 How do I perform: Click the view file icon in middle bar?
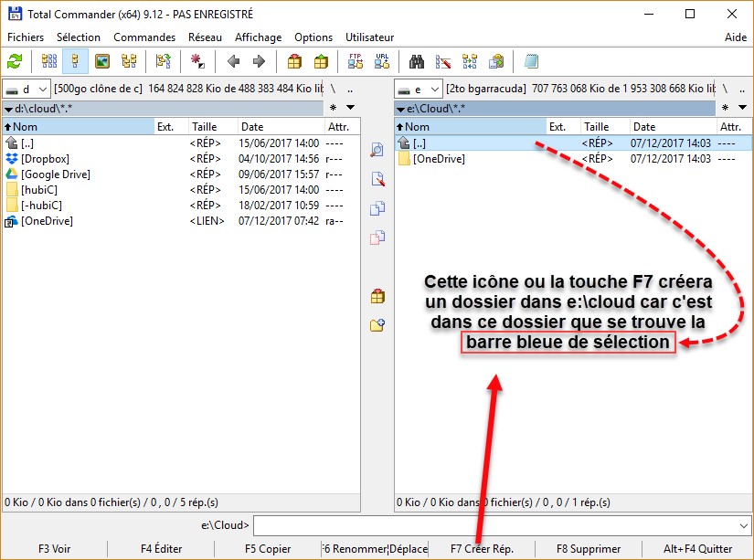click(377, 150)
